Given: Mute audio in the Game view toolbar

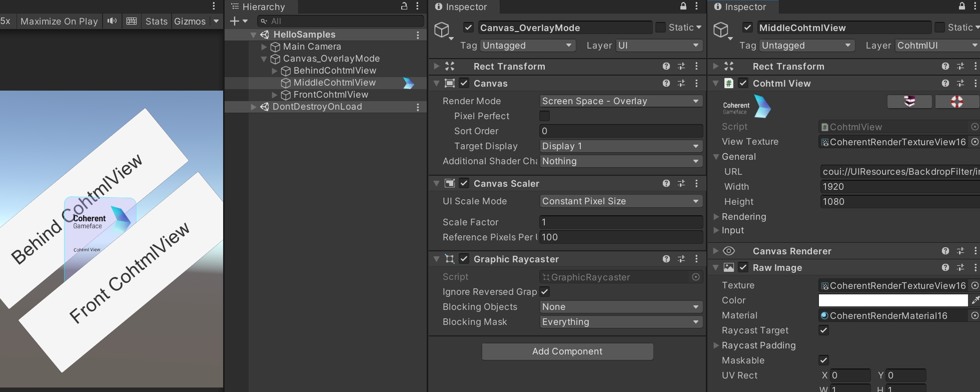Looking at the screenshot, I should (112, 21).
